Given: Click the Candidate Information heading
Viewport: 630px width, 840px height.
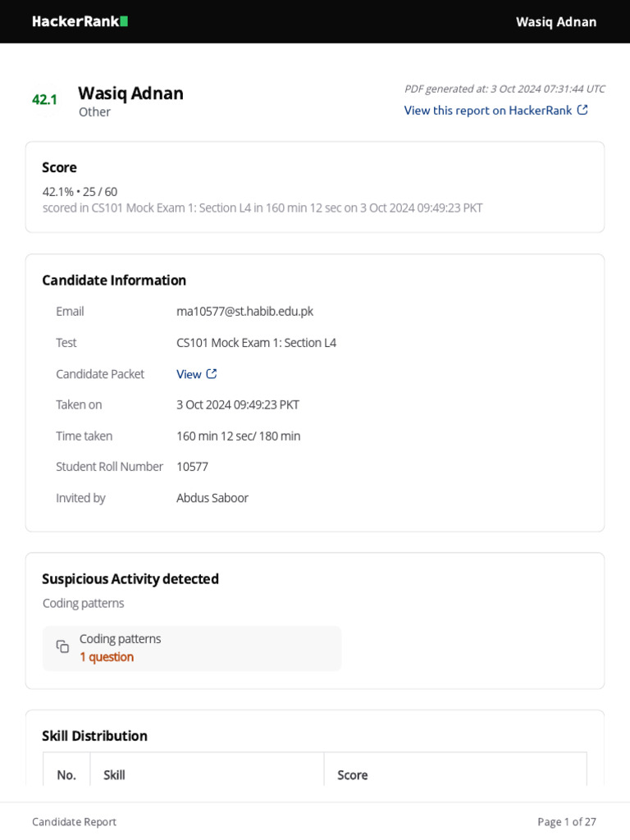Looking at the screenshot, I should pyautogui.click(x=114, y=280).
